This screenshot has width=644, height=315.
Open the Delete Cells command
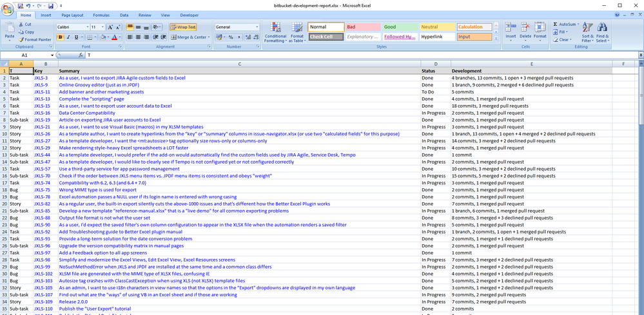525,32
